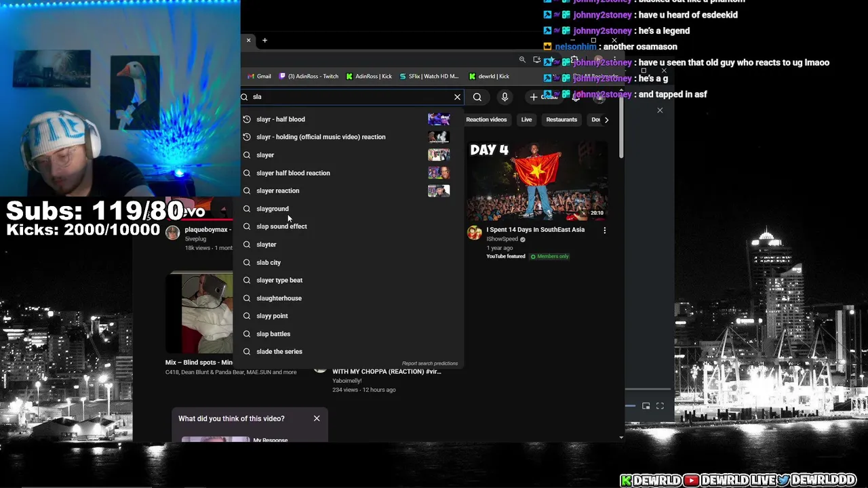Click the cast/install screen icon in address bar
This screenshot has height=488, width=868.
pyautogui.click(x=537, y=60)
